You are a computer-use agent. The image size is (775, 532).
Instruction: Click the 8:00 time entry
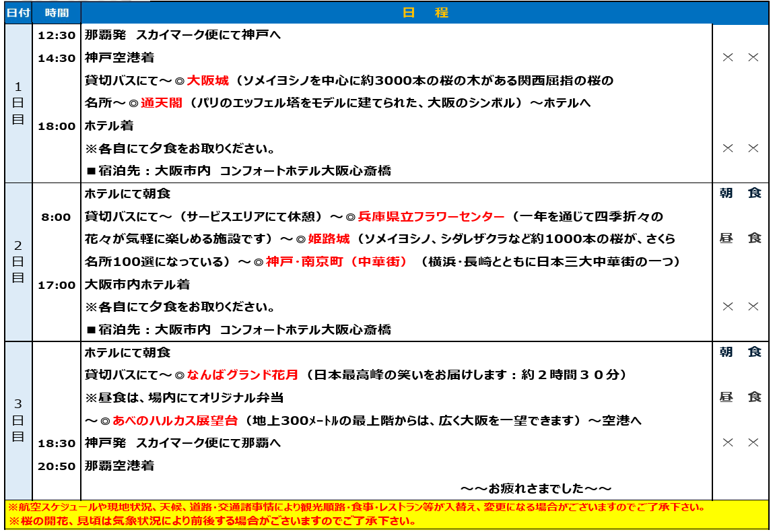point(57,217)
